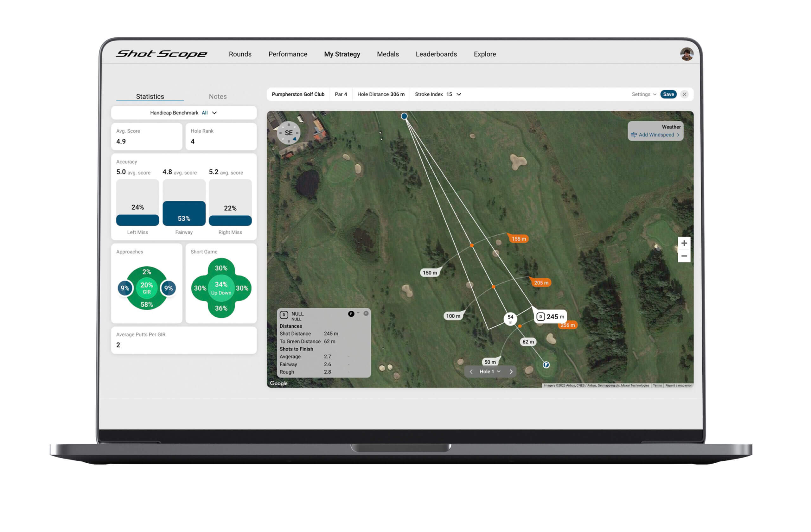Advance to next hole with the right arrow
This screenshot has height=532, width=811.
(x=511, y=371)
